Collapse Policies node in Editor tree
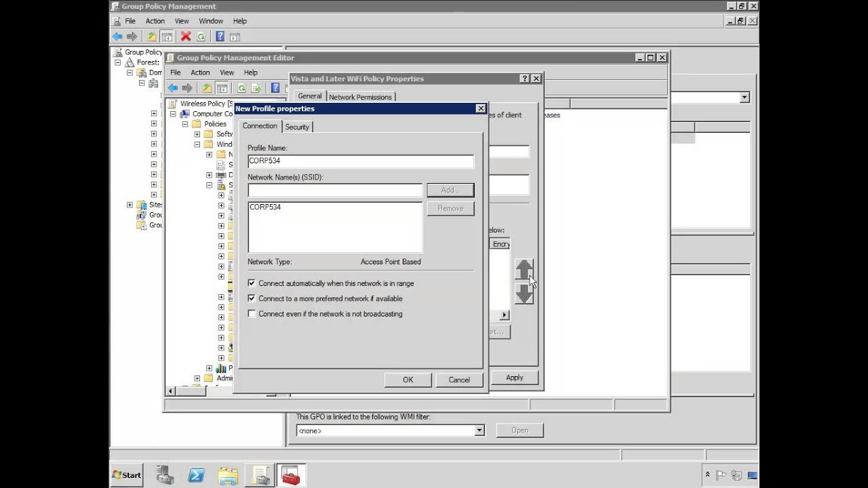This screenshot has width=868, height=488. 184,124
